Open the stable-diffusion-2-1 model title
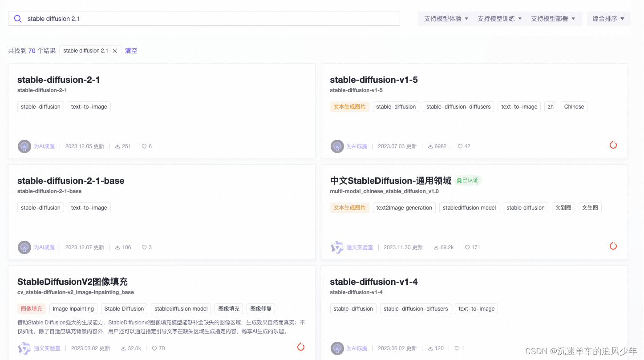This screenshot has width=644, height=360. (x=59, y=80)
